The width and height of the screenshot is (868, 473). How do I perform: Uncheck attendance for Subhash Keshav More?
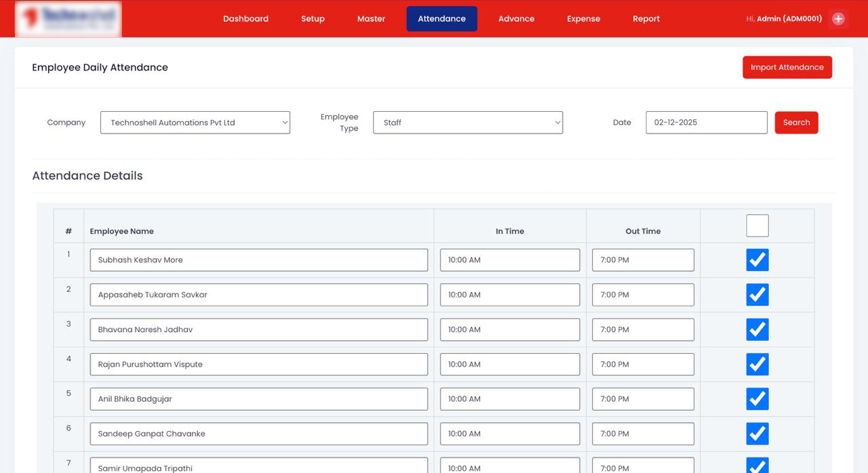pyautogui.click(x=757, y=260)
